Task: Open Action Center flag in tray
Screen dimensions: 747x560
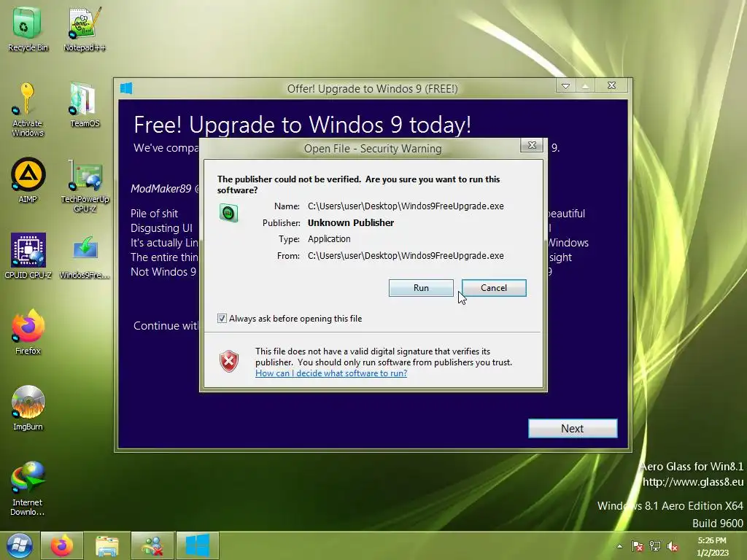Action: pos(637,546)
